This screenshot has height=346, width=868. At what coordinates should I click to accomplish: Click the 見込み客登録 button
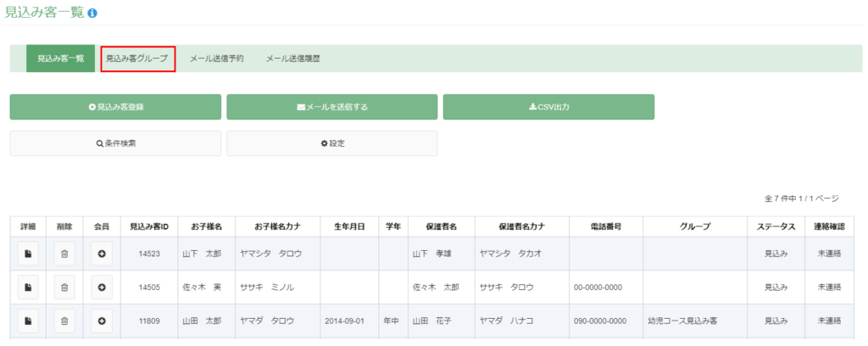click(115, 107)
